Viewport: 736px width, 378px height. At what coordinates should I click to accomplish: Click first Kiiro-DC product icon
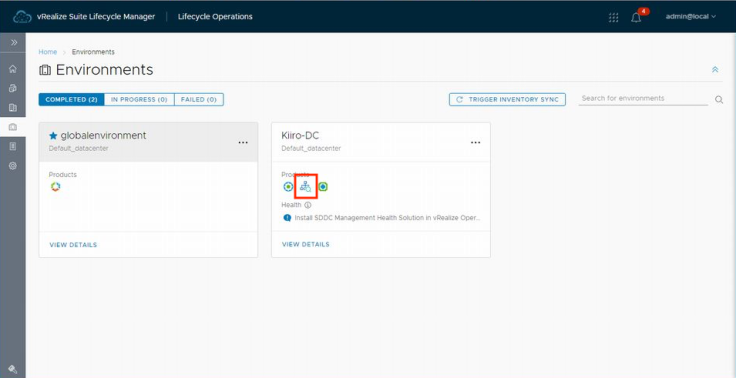[x=288, y=187]
